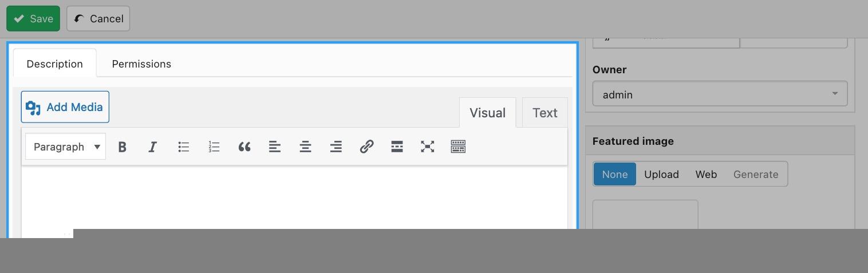Toggle the editor toolbar kitchen sink
The height and width of the screenshot is (273, 868).
[x=458, y=147]
